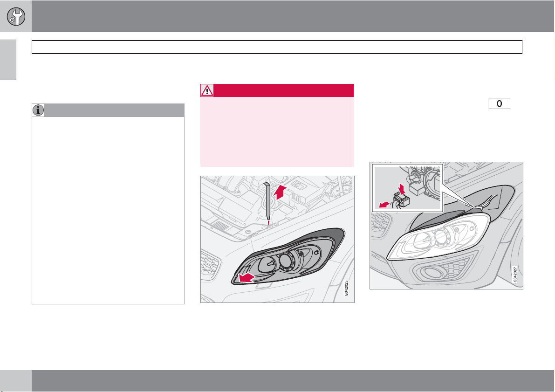Screen dimensions: 555x392
Task: Click the circular info note icon
Action: click(38, 110)
